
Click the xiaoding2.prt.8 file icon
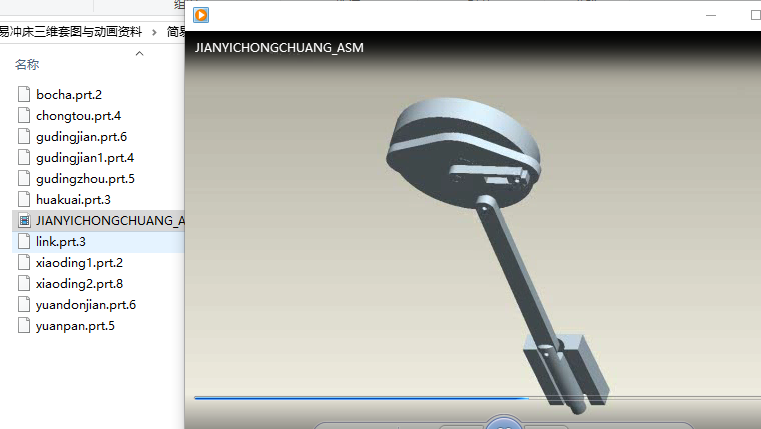coord(24,283)
